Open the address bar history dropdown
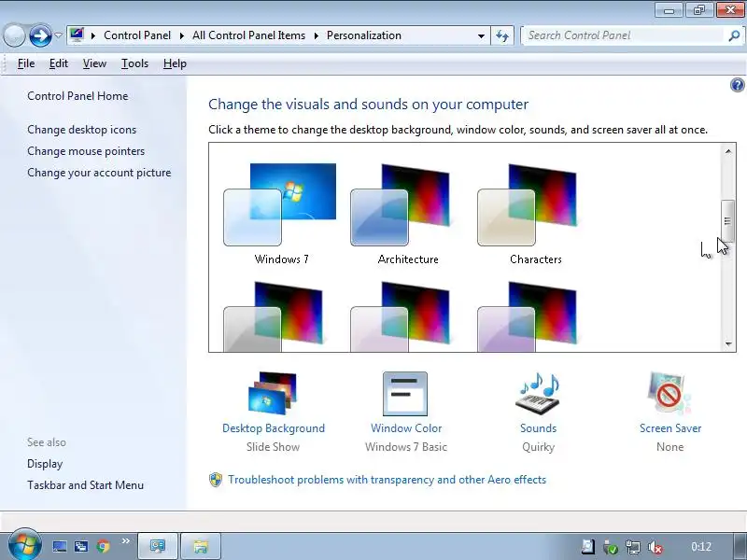 point(481,35)
